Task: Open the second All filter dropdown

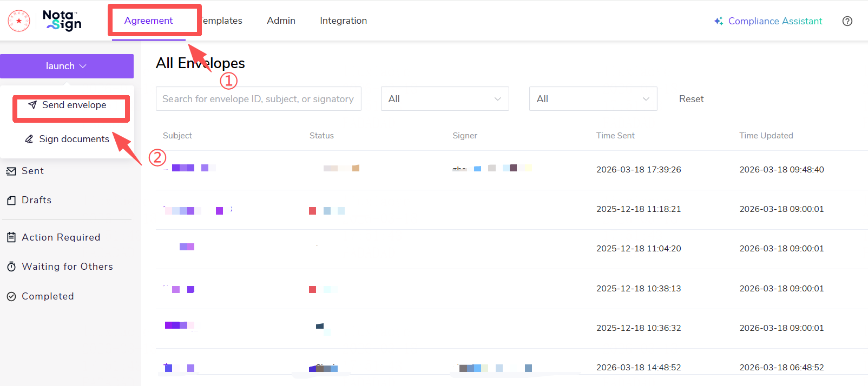Action: pos(593,99)
